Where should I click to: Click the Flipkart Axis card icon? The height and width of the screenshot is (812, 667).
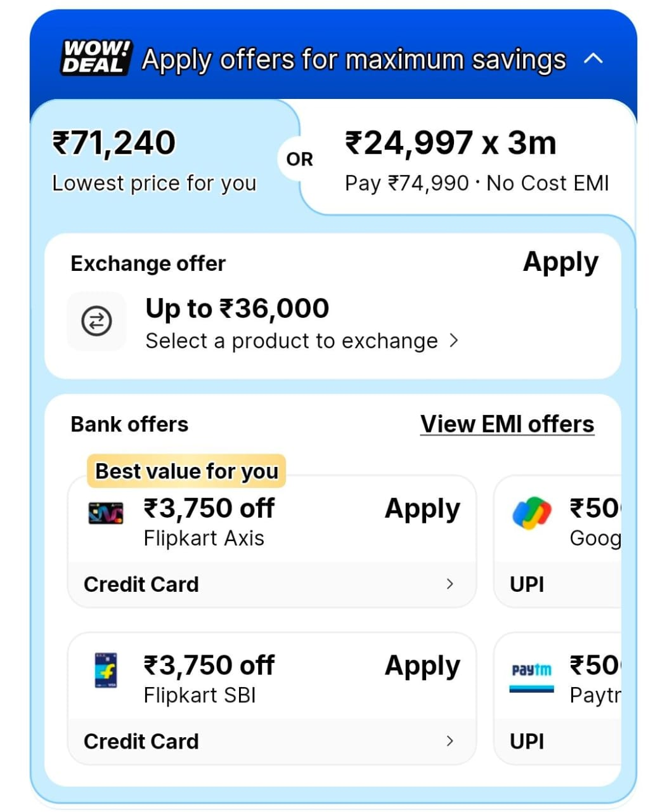106,513
